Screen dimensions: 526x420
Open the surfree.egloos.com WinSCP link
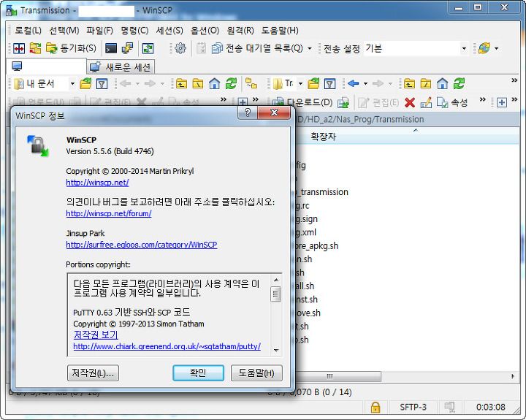[x=142, y=245]
